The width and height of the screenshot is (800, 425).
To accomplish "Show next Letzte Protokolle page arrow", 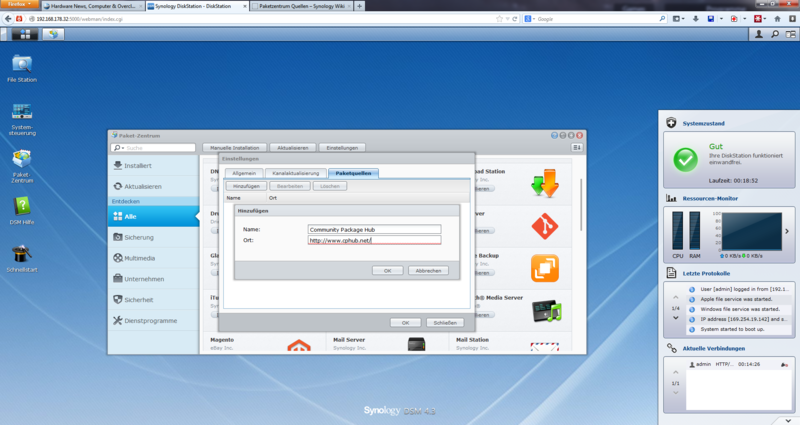I will click(x=676, y=318).
